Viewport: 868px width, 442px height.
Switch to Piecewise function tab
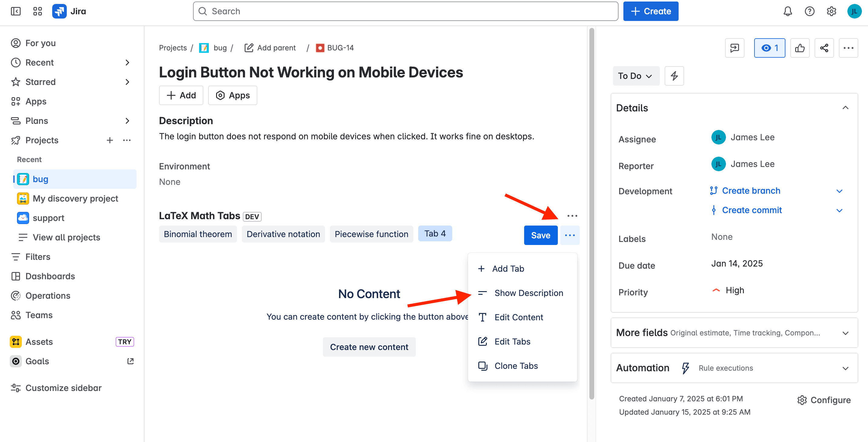click(371, 234)
